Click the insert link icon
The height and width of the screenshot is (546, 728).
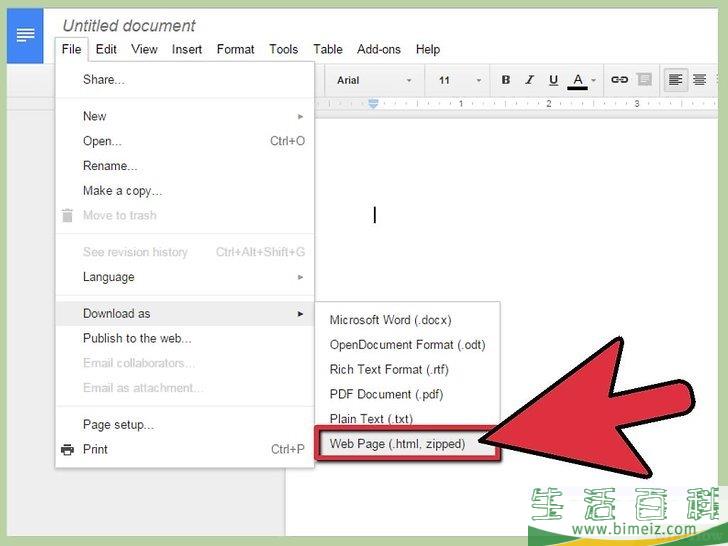619,80
